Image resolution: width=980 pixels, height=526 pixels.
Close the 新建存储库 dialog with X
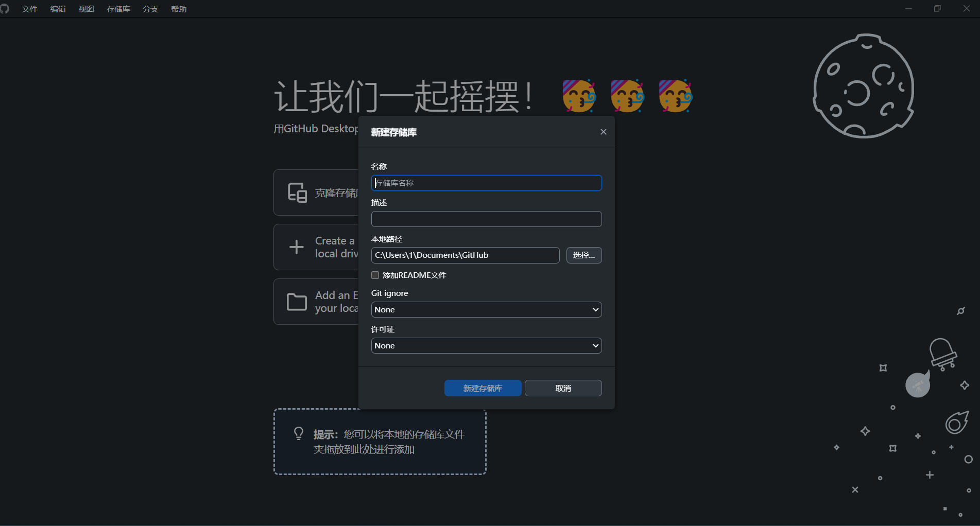click(x=603, y=132)
